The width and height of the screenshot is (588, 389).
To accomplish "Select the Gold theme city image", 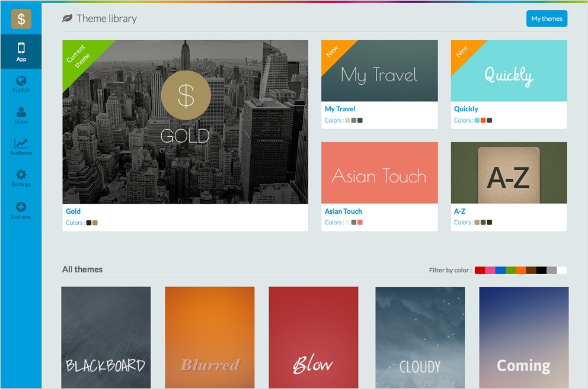I will (x=186, y=122).
